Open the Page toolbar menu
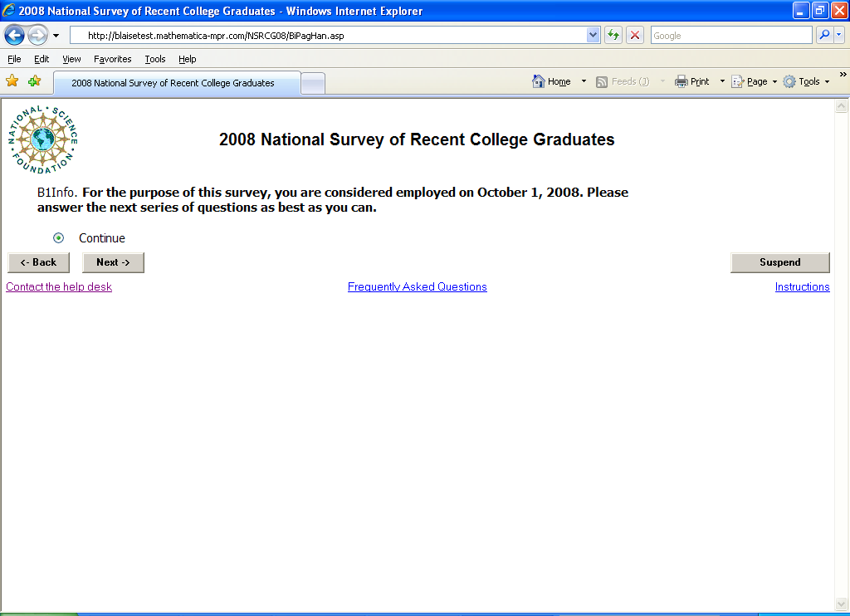Screen dimensions: 850x616 click(x=754, y=81)
